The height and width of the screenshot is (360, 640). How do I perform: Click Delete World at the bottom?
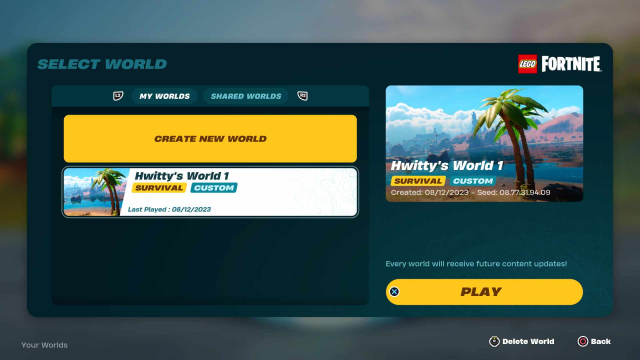[528, 342]
